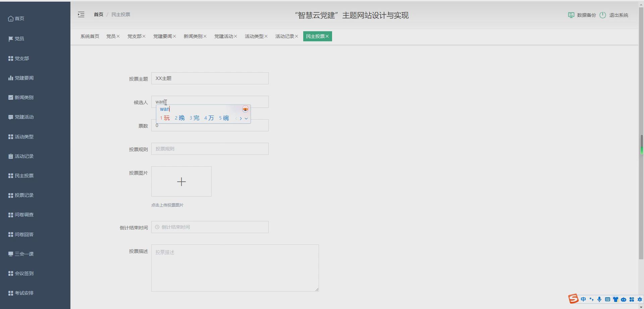The image size is (644, 309).
Task: Close the 民主投票 tab
Action: pyautogui.click(x=327, y=36)
